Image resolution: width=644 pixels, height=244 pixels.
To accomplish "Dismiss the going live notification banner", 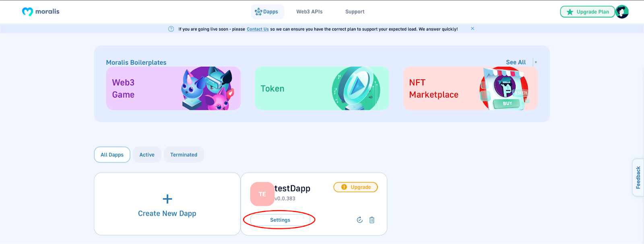I will pos(473,29).
